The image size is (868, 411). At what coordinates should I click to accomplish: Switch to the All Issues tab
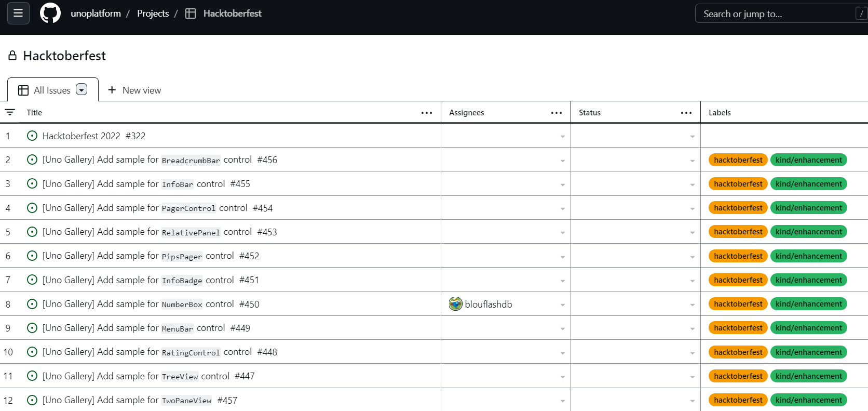point(51,90)
